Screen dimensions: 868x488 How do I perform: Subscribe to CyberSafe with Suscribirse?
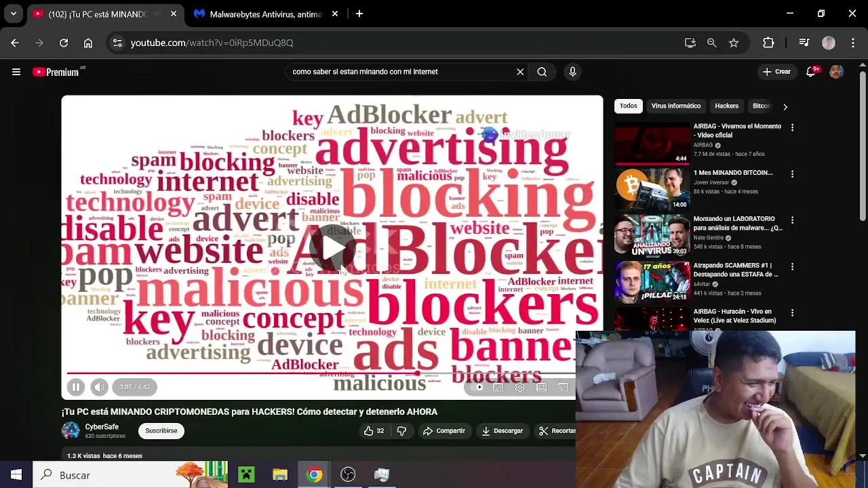click(x=161, y=431)
